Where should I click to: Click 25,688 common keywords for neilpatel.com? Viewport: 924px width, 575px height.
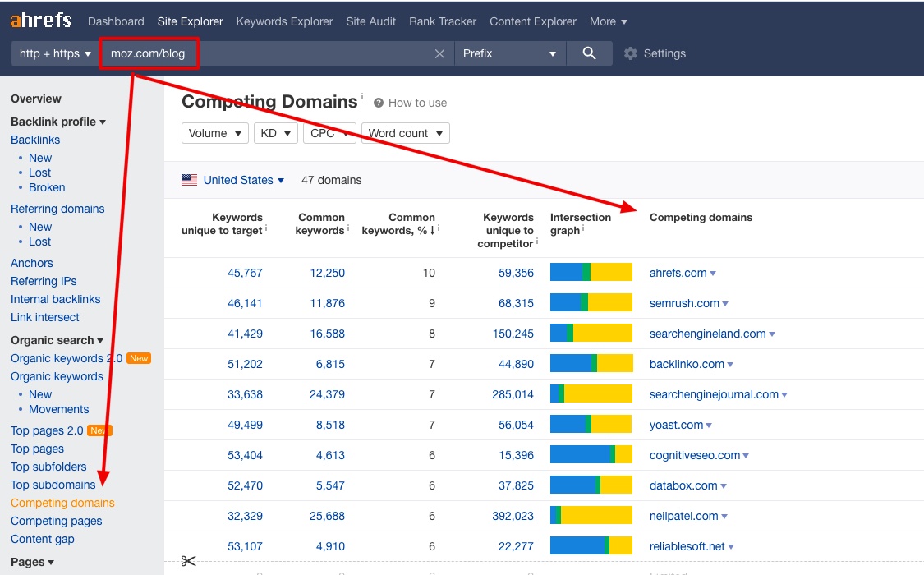coord(328,517)
